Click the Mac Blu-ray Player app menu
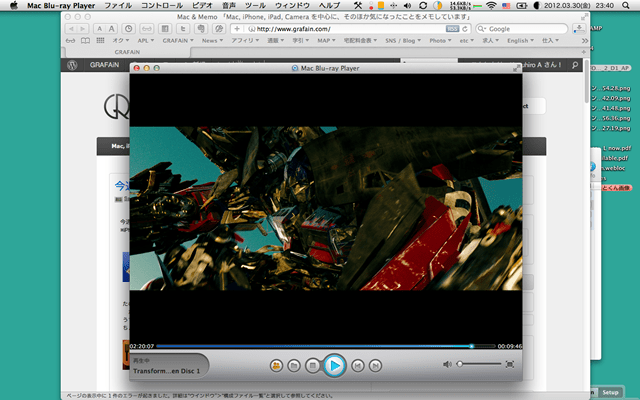This screenshot has width=640, height=400. [x=61, y=5]
